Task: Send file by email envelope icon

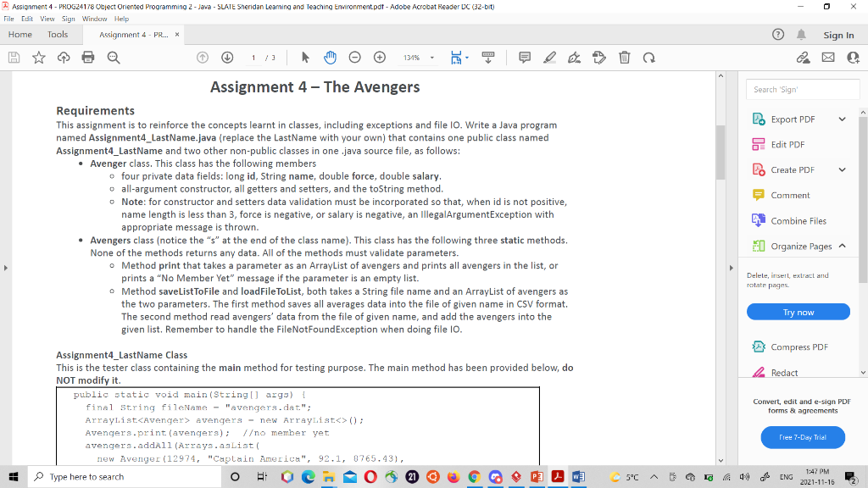Action: pos(828,58)
